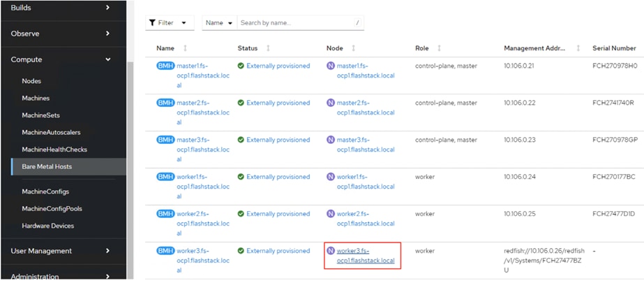Expand the Builds navigation section
644x283 pixels.
click(x=107, y=8)
